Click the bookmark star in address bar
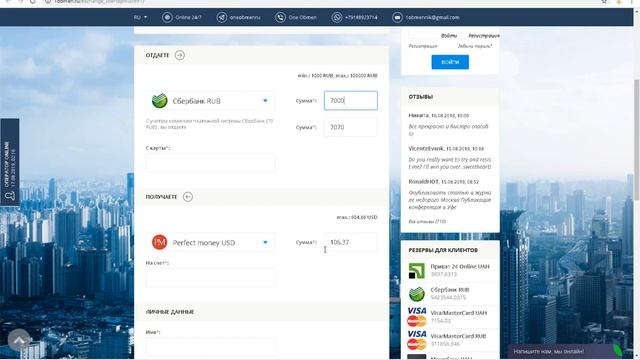The image size is (640, 360). (604, 2)
